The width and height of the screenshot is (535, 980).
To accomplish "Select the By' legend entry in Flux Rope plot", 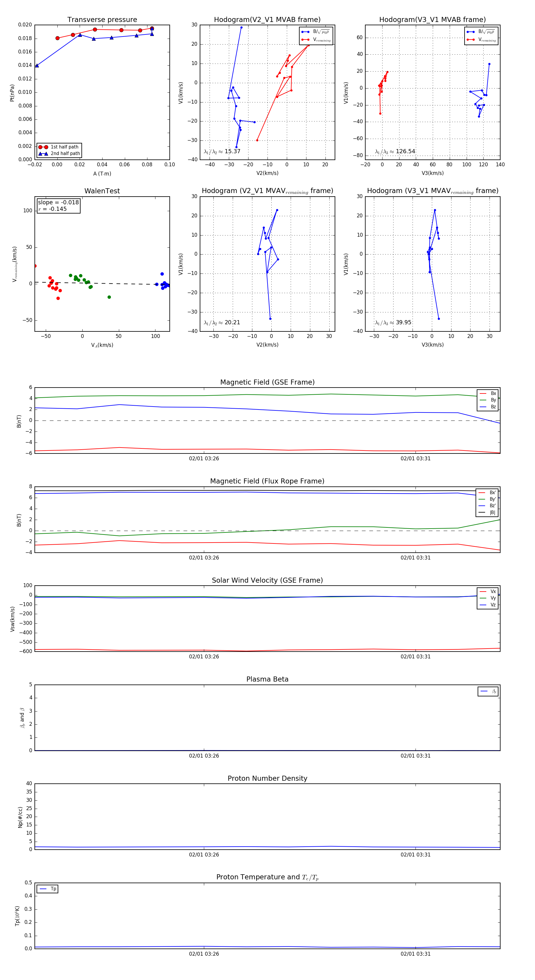I will (487, 499).
